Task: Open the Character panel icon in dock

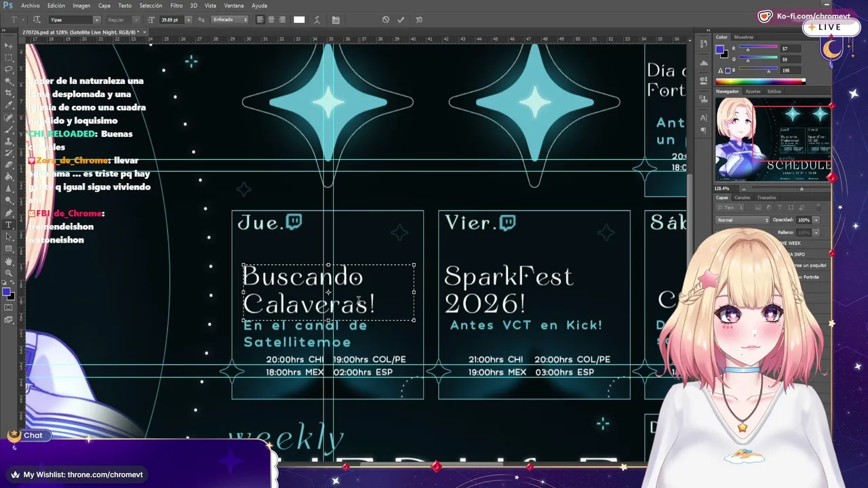Action: (703, 118)
